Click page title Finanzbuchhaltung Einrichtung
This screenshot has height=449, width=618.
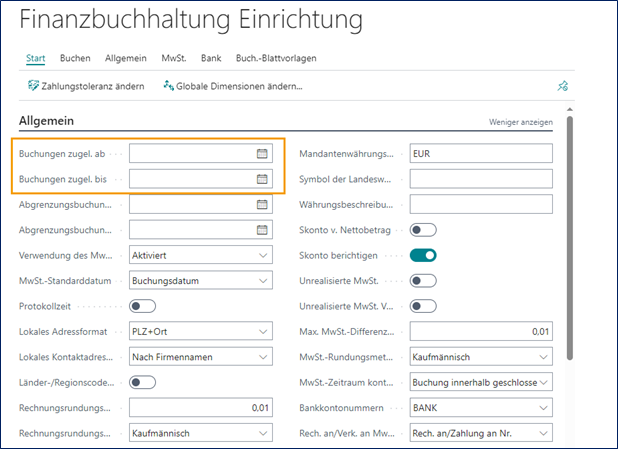pos(191,20)
